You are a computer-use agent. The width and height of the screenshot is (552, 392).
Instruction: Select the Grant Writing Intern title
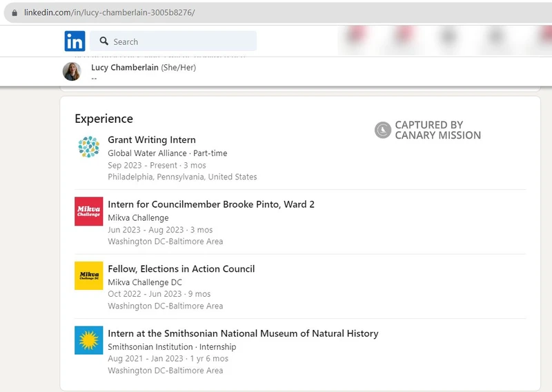point(152,140)
